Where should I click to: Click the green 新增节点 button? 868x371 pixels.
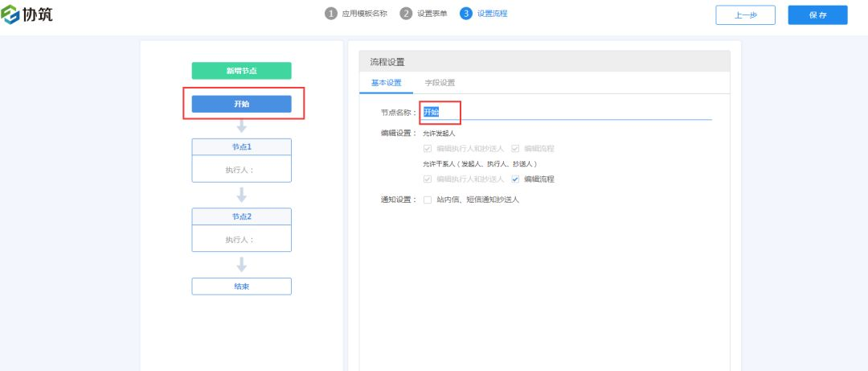pyautogui.click(x=241, y=71)
